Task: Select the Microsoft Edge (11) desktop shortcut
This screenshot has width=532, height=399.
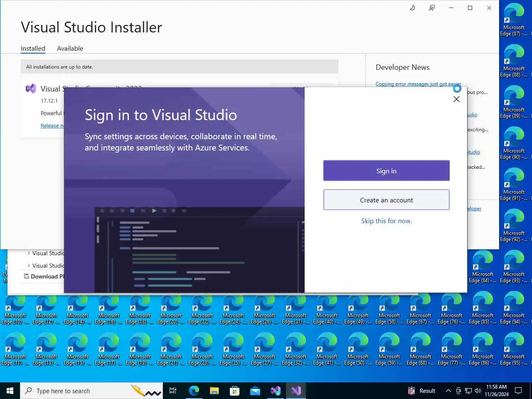Action: pyautogui.click(x=15, y=349)
